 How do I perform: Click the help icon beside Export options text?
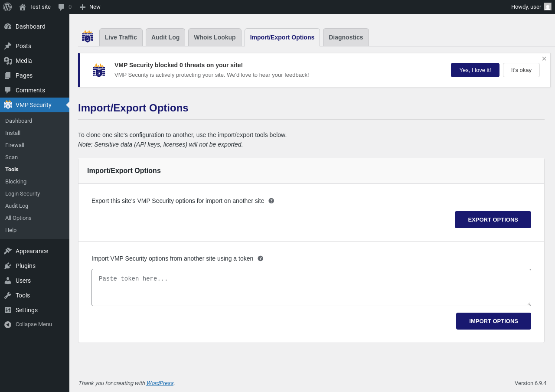271,201
